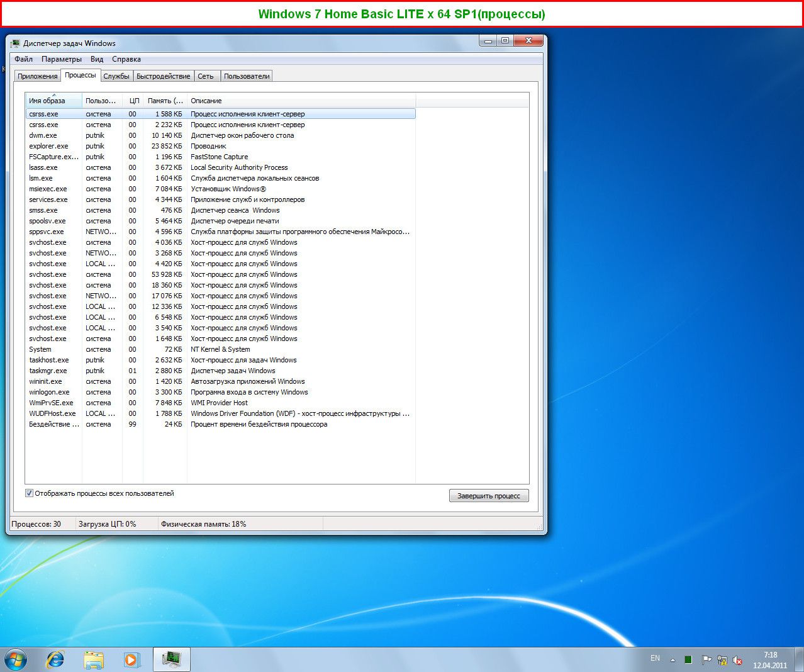Viewport: 804px width, 672px height.
Task: Click the green CPU meter tray icon
Action: (x=688, y=660)
